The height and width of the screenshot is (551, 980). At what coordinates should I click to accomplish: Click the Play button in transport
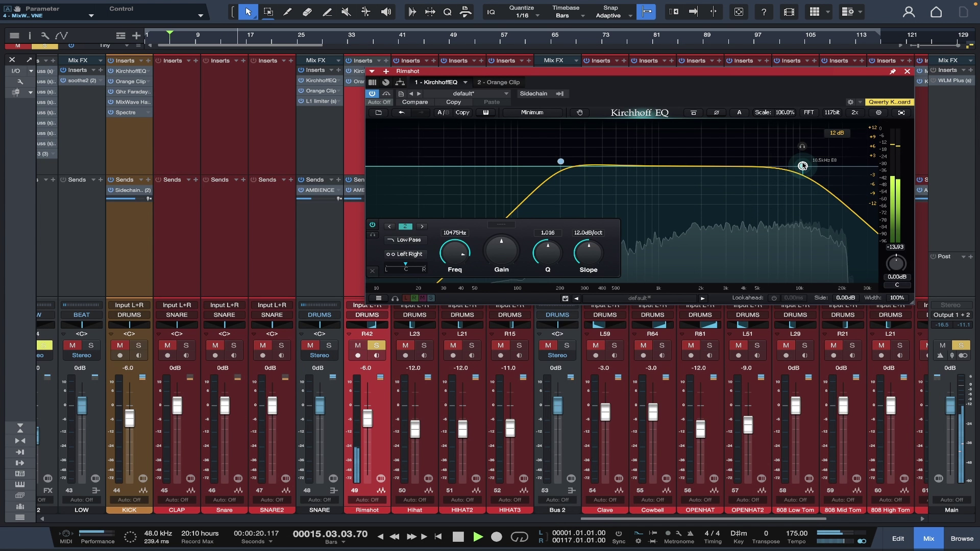click(478, 537)
